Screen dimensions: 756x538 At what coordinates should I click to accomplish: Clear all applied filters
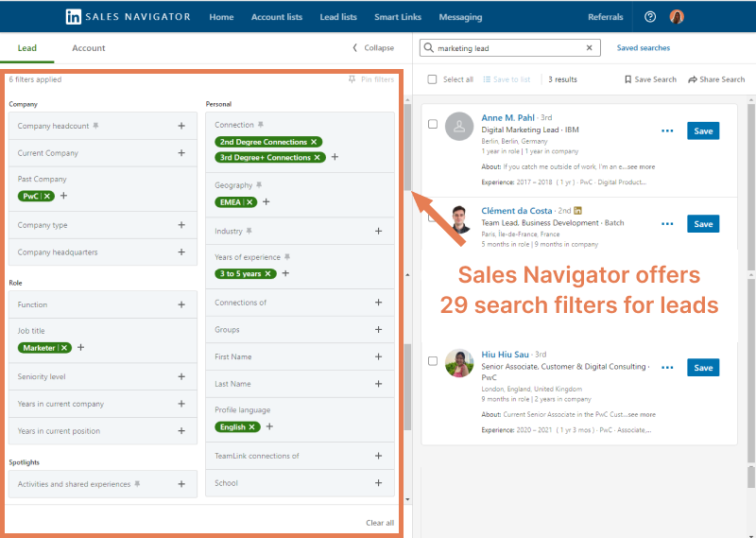coord(380,523)
